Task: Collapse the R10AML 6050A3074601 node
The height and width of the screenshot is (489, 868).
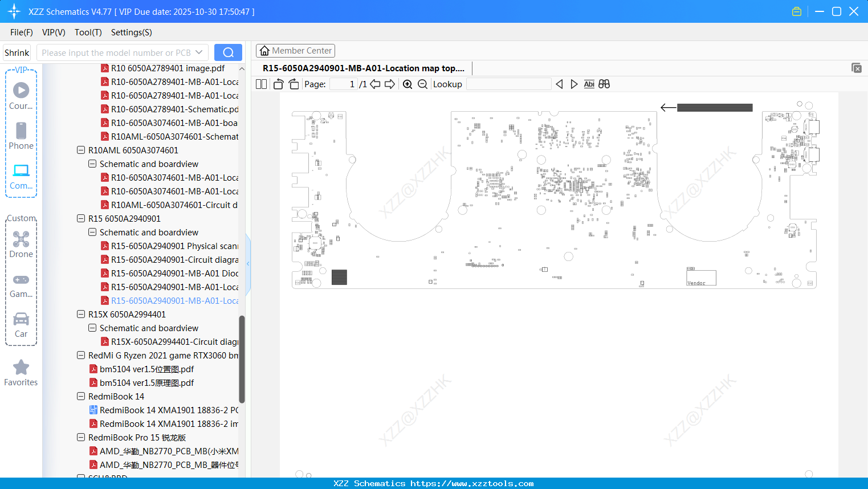Action: (81, 150)
